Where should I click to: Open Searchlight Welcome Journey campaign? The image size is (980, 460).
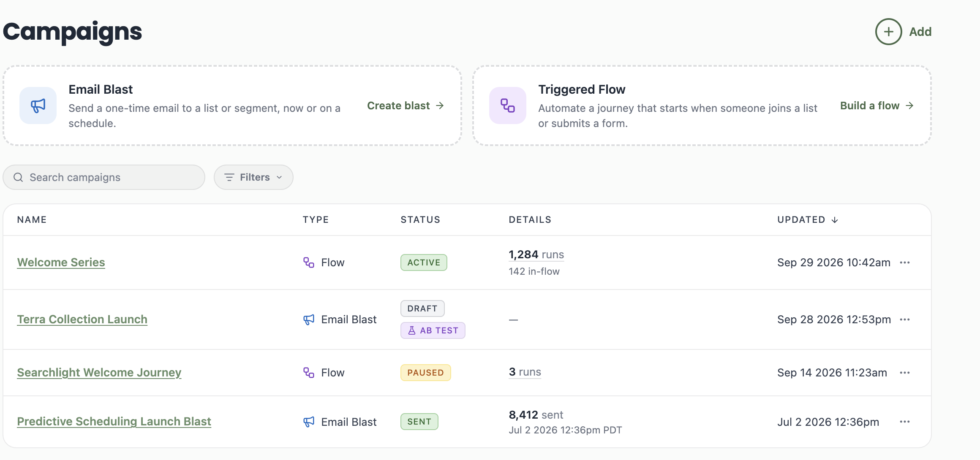[99, 373]
